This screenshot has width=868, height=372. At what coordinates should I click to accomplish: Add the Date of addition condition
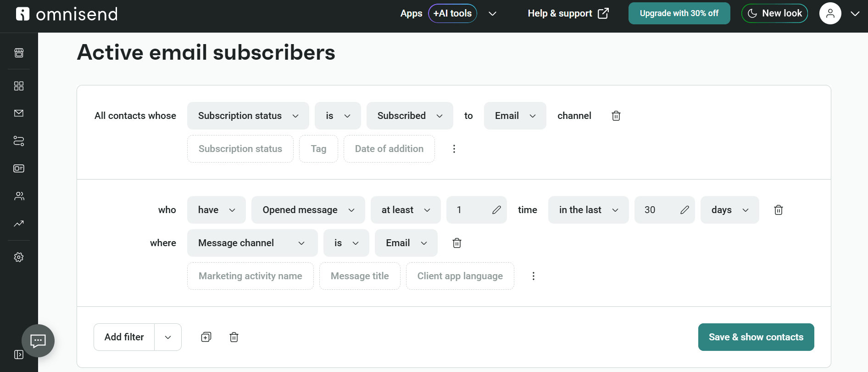pos(389,149)
